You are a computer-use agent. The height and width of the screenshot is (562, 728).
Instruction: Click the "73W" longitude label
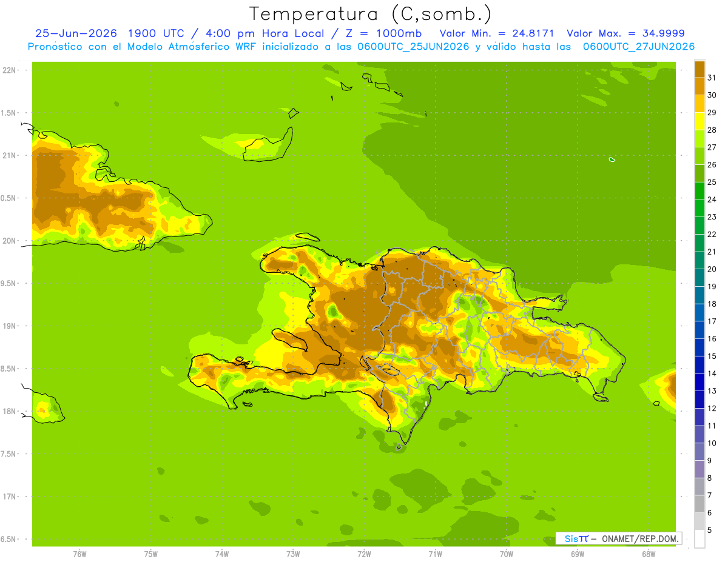[293, 554]
